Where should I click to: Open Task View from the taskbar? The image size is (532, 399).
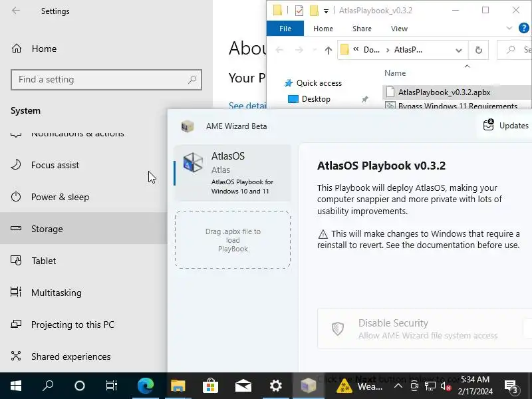(x=111, y=386)
